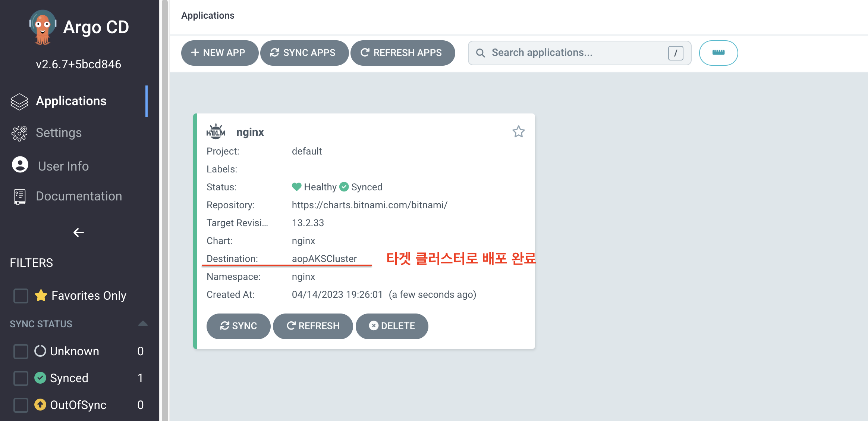The width and height of the screenshot is (868, 421).
Task: Click the Unknown sync status circle icon
Action: click(x=40, y=351)
